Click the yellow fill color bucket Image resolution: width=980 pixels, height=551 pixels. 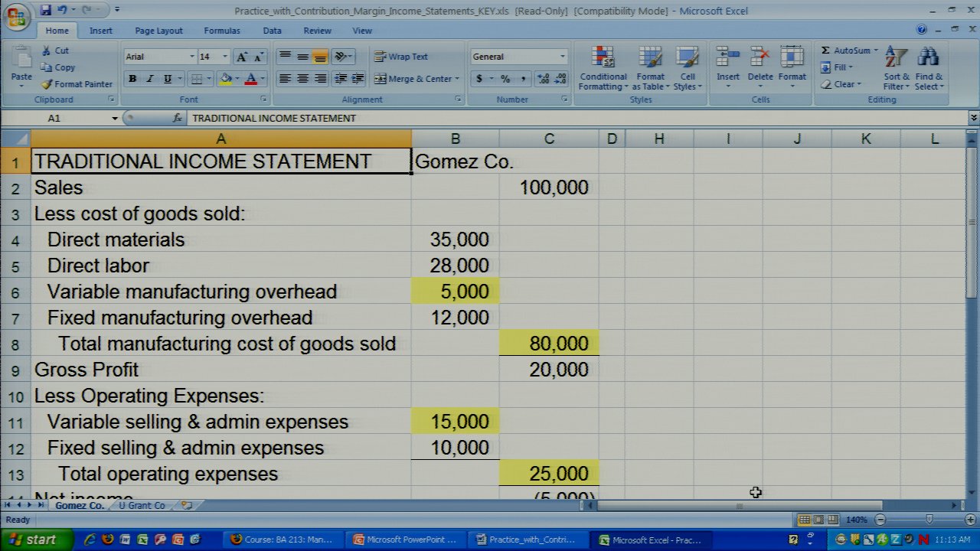226,79
